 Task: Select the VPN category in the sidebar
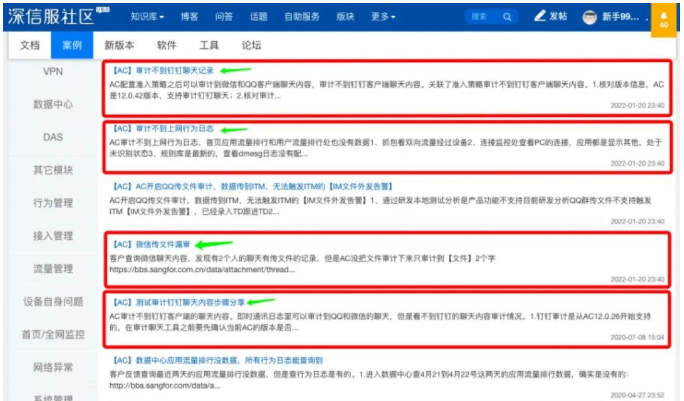click(x=53, y=73)
